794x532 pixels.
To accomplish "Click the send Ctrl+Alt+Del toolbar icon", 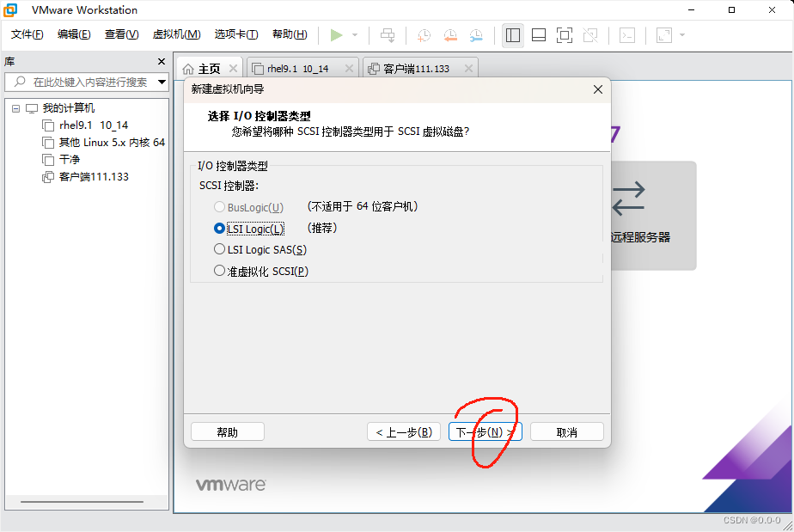I will (388, 35).
